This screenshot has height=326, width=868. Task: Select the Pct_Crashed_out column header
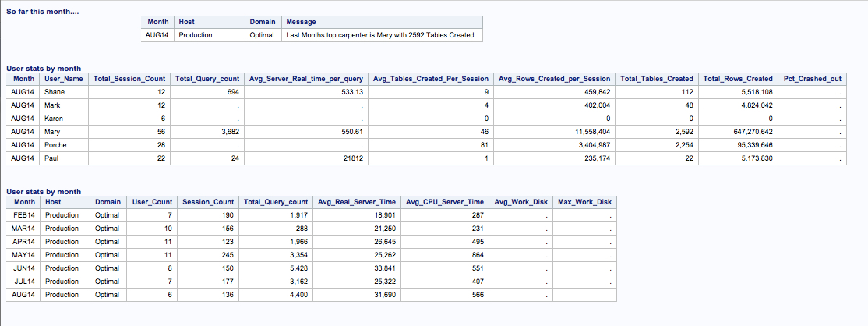[812, 79]
